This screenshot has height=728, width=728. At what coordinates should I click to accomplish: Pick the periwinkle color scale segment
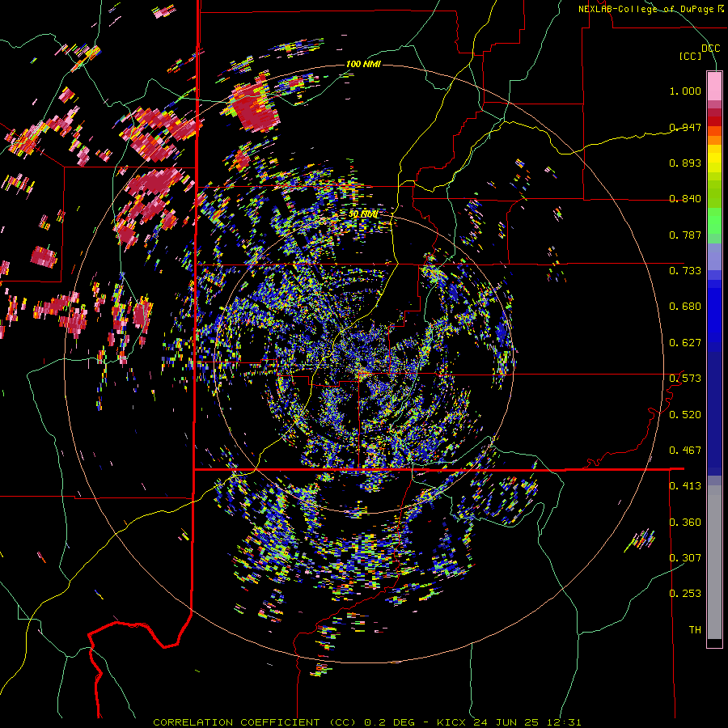tap(714, 256)
